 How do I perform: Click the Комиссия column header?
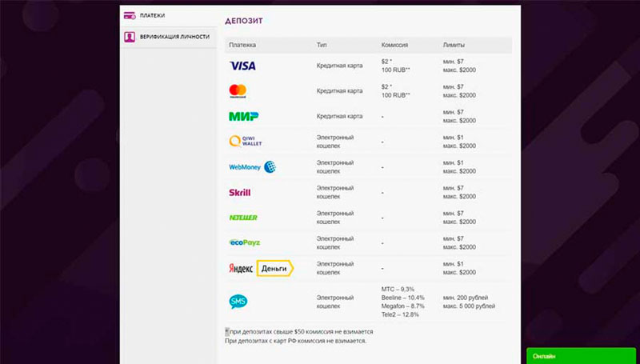(x=396, y=44)
